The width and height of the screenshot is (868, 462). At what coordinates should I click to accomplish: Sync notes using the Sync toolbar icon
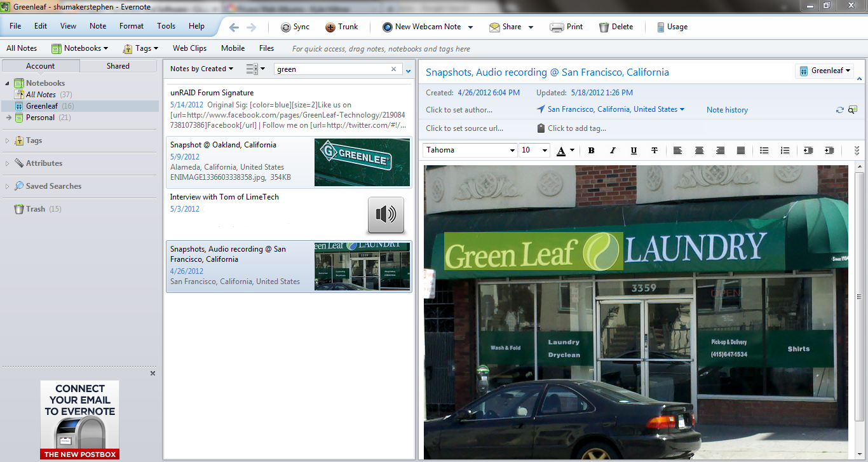[x=295, y=27]
